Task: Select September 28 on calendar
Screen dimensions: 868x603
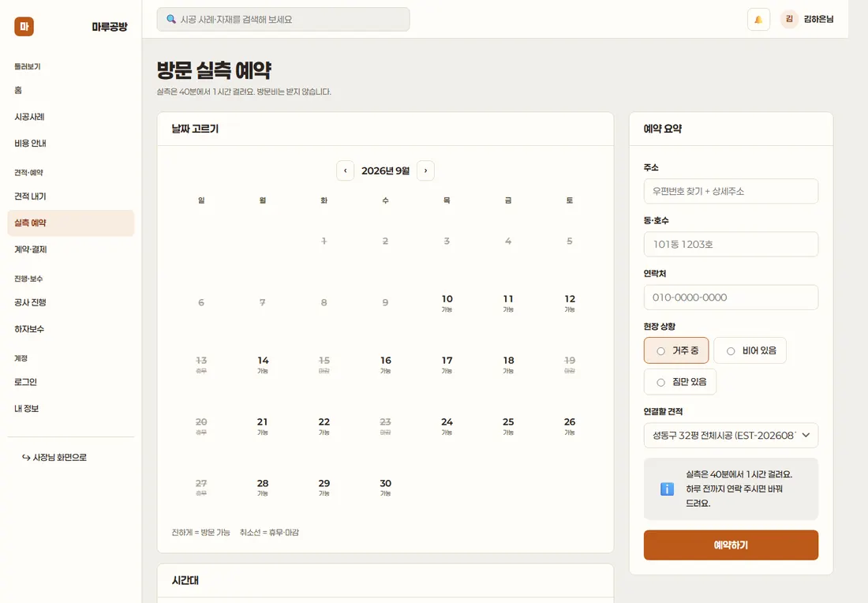Action: point(263,487)
